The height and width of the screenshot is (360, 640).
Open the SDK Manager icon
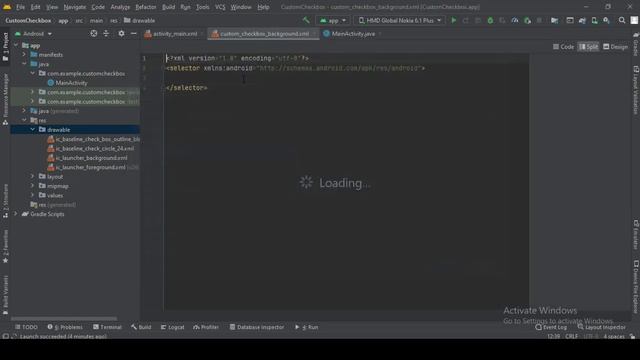tap(607, 20)
